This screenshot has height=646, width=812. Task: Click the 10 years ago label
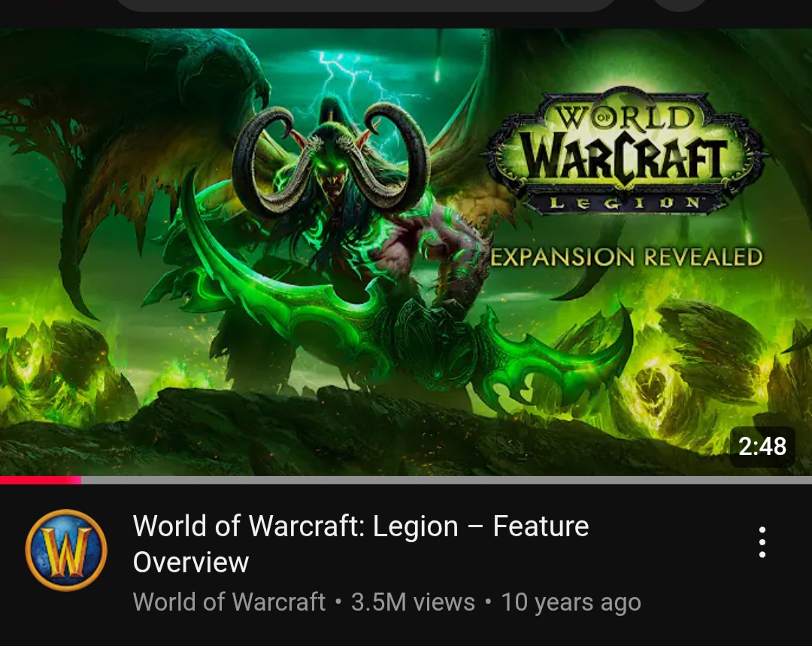[571, 602]
